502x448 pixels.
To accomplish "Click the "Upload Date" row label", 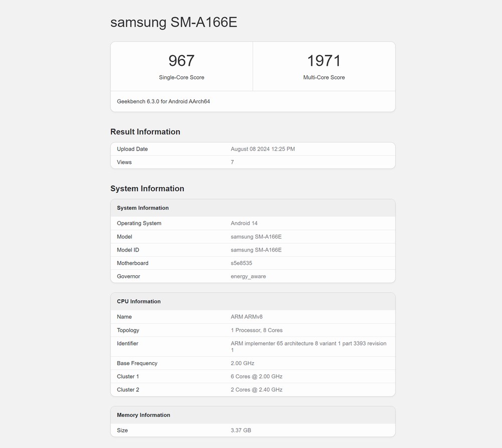I will click(132, 149).
